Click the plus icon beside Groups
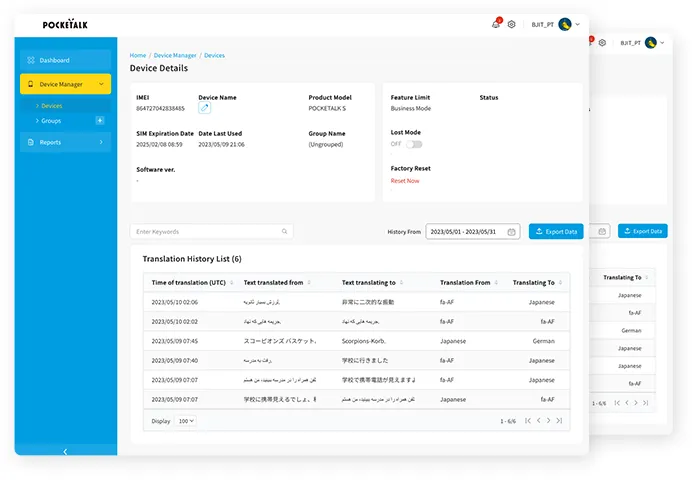 [x=99, y=120]
